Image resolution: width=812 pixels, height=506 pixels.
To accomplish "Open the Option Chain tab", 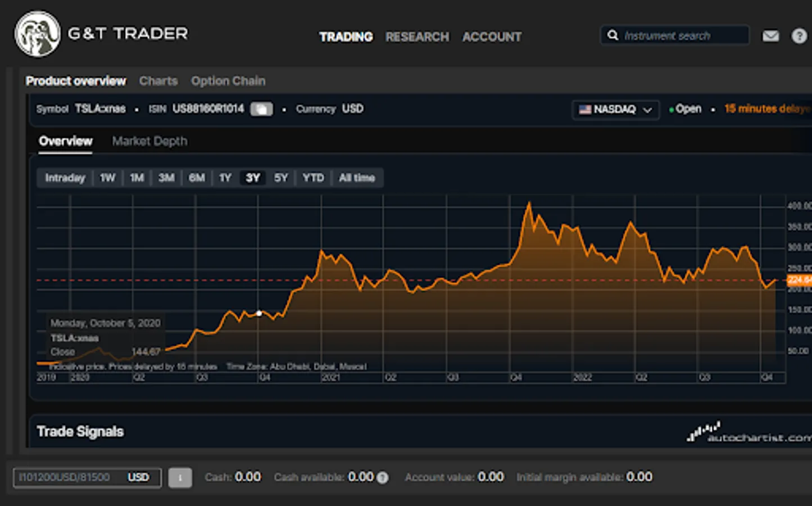I will (228, 81).
